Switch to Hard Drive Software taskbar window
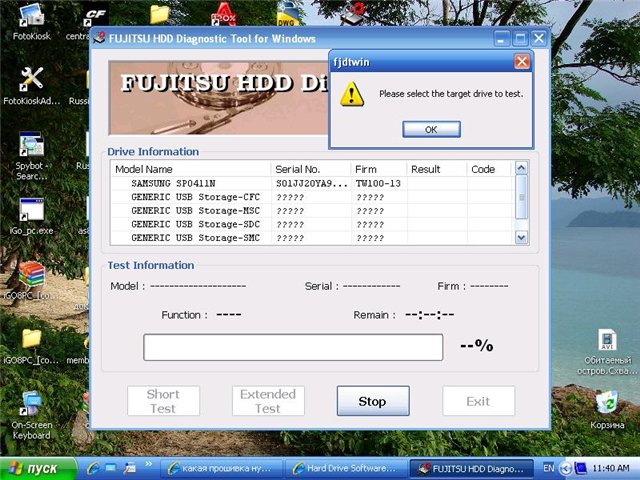640x480 pixels. [x=346, y=469]
